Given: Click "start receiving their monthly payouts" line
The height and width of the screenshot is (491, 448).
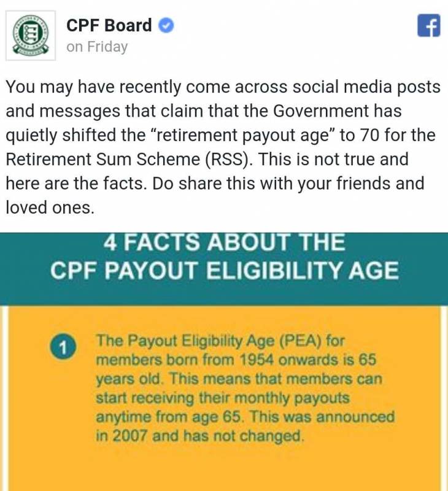Looking at the screenshot, I should [222, 398].
